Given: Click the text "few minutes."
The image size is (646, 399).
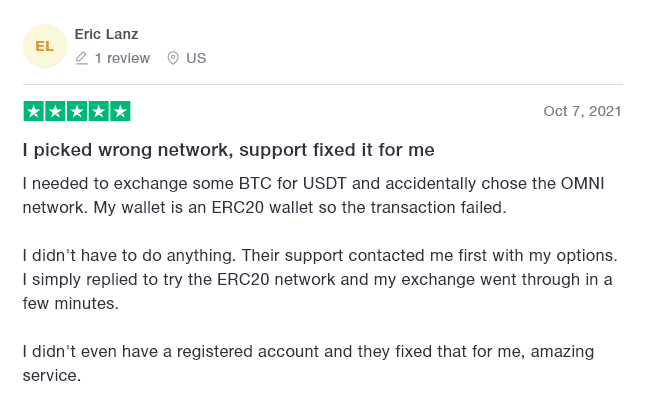Looking at the screenshot, I should (70, 303).
